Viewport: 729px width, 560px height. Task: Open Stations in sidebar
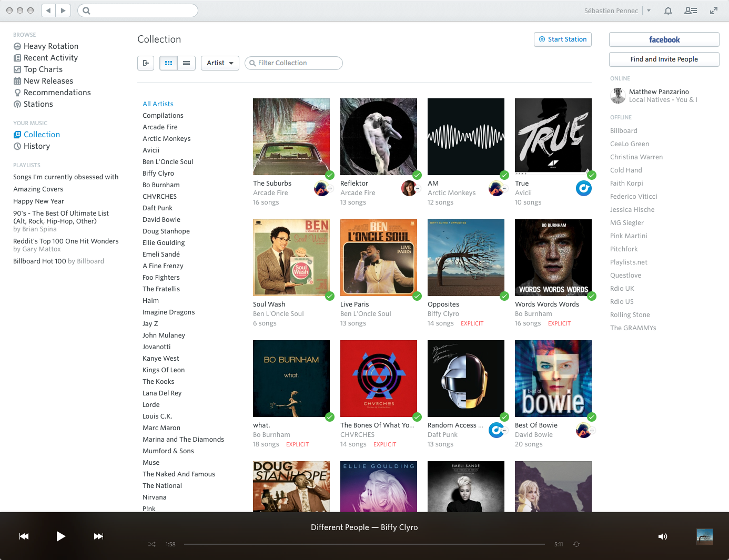33,104
